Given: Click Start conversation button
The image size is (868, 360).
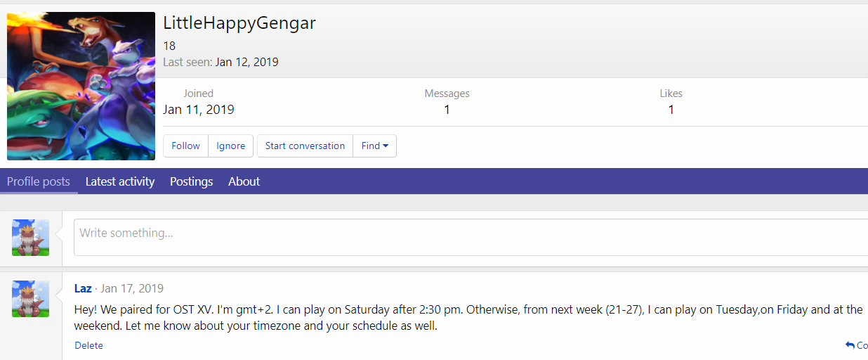Looking at the screenshot, I should click(x=305, y=146).
